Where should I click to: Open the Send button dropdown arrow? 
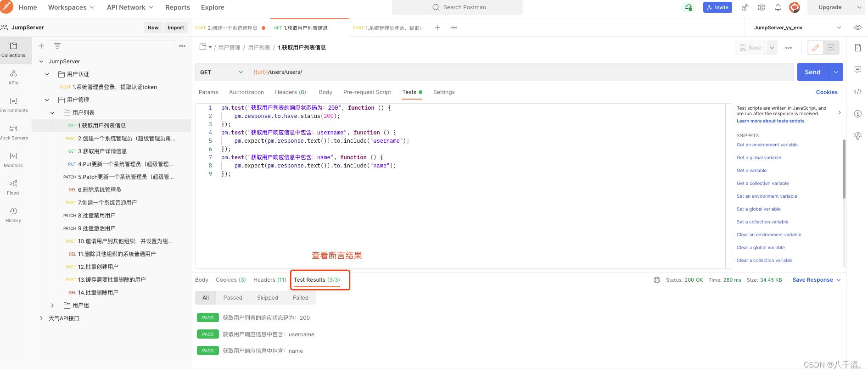pos(836,72)
